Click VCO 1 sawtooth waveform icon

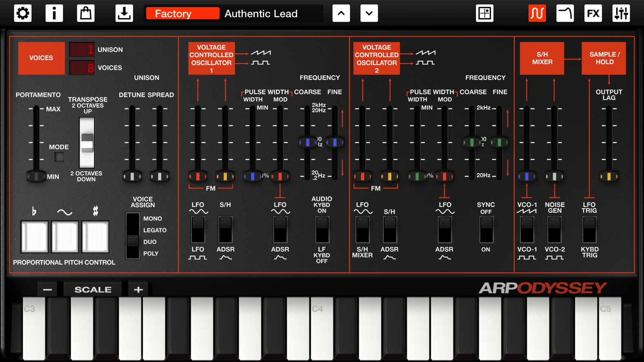coord(261,53)
